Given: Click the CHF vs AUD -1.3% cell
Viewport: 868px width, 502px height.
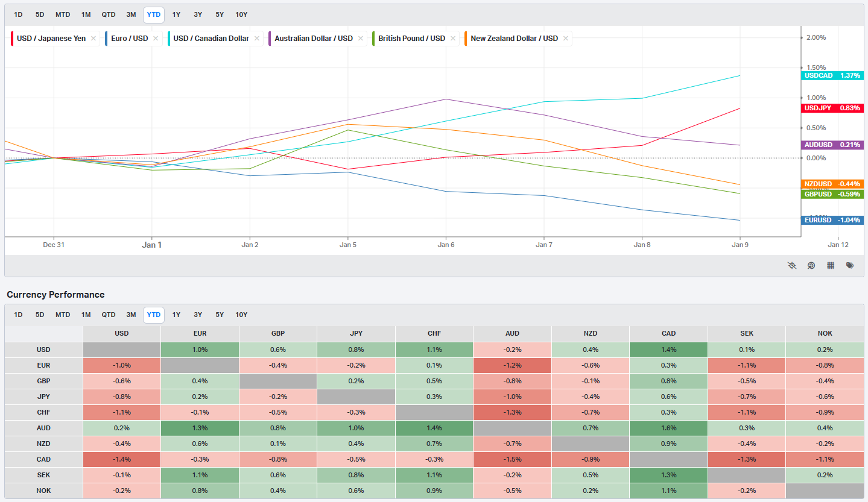Looking at the screenshot, I should [x=512, y=412].
